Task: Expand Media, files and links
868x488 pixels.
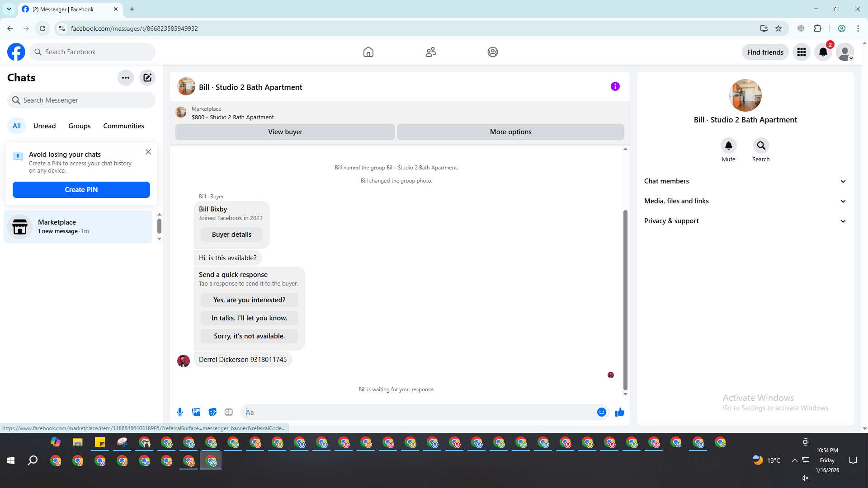Action: pyautogui.click(x=745, y=201)
